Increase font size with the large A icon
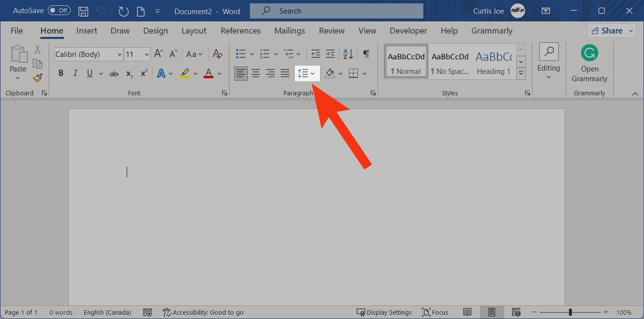Screen dimensions: 644x319 (158, 54)
